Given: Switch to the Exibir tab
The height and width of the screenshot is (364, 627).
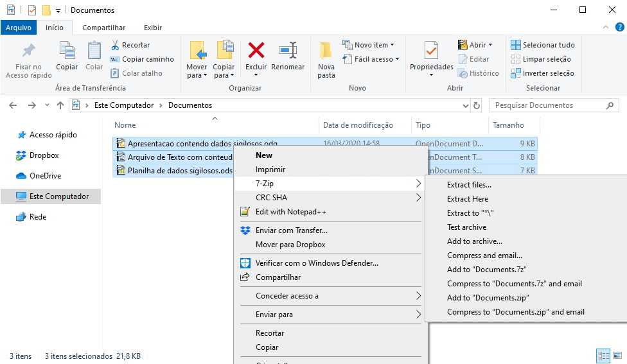Looking at the screenshot, I should tap(153, 28).
